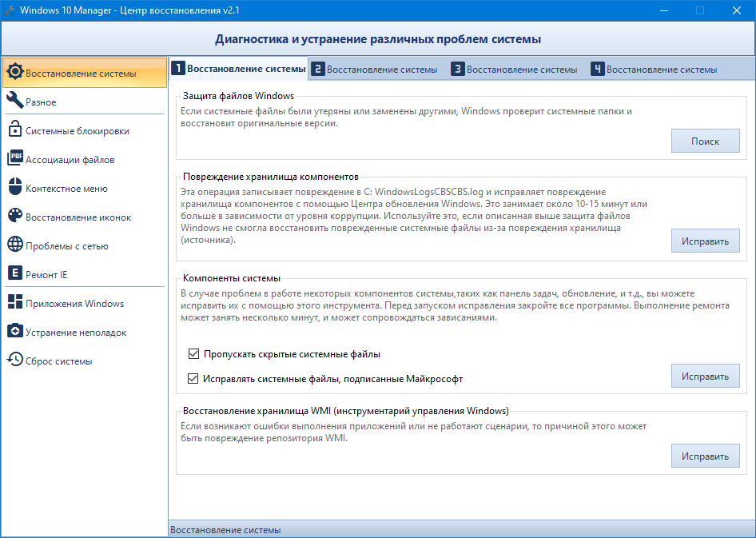
Task: Click the Повреждение хранилища компонентов heading
Action: click(x=270, y=177)
